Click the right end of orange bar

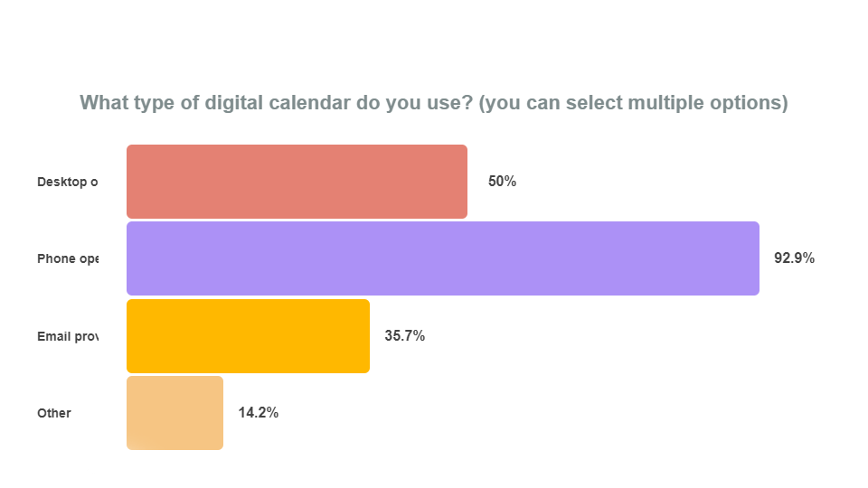point(366,336)
